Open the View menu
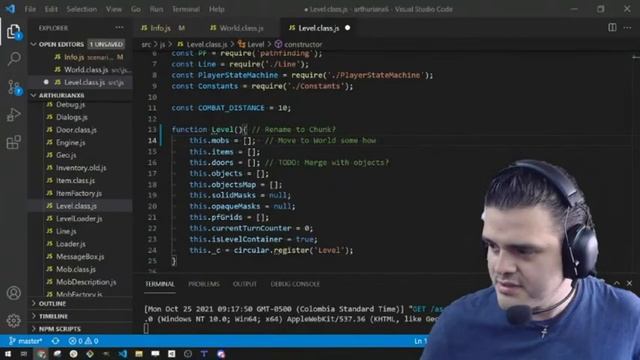640x360 pixels. (x=113, y=9)
